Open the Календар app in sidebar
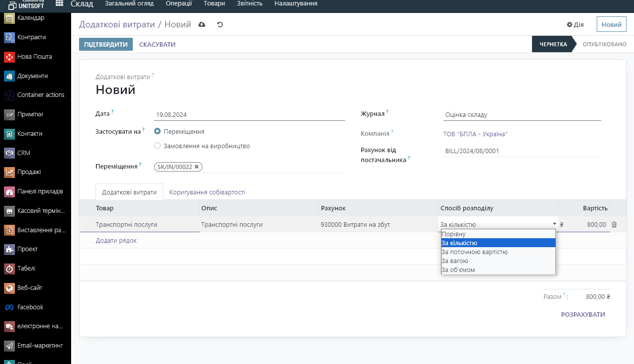634x364 pixels. click(30, 18)
